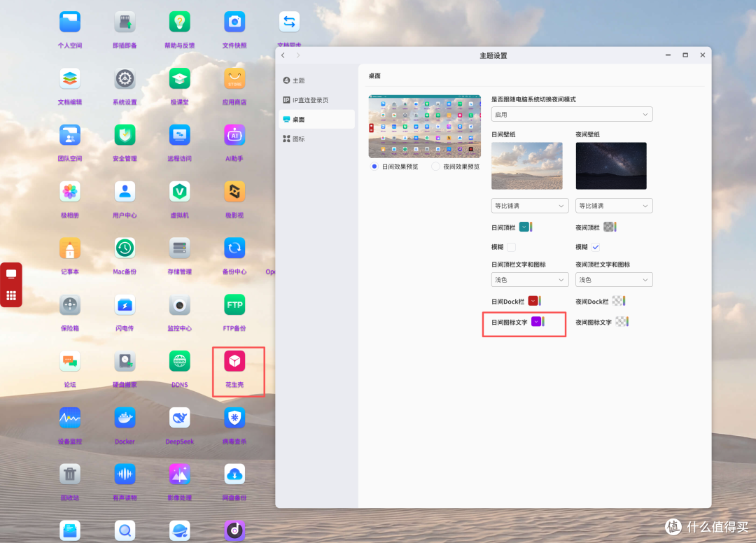The width and height of the screenshot is (756, 543).
Task: Select 夜间效果预览 radio button
Action: pyautogui.click(x=435, y=167)
